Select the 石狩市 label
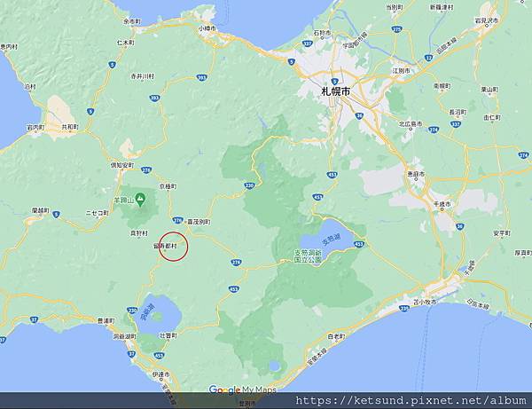 pos(322,33)
